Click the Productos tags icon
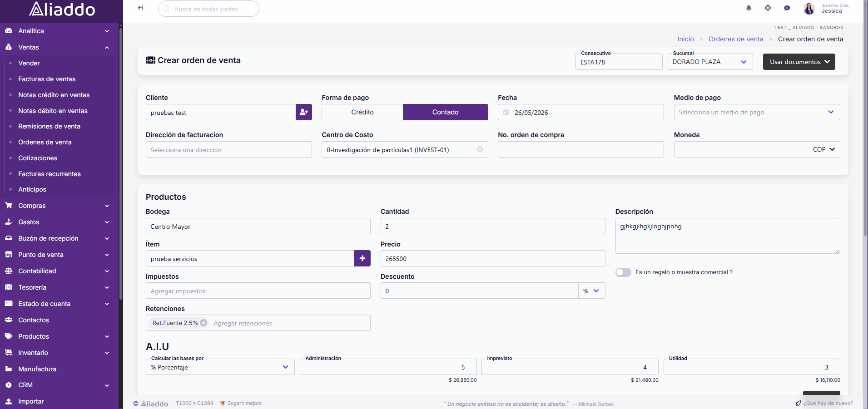The width and height of the screenshot is (868, 409). (9, 336)
